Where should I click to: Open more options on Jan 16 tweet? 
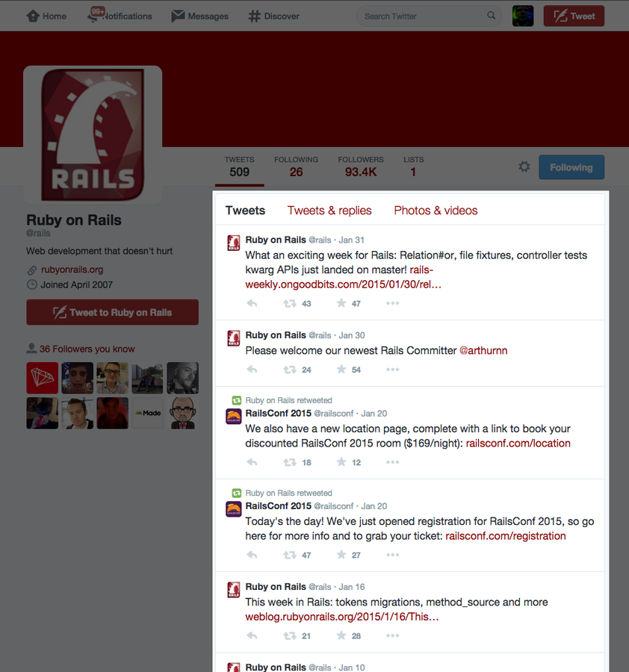click(393, 635)
